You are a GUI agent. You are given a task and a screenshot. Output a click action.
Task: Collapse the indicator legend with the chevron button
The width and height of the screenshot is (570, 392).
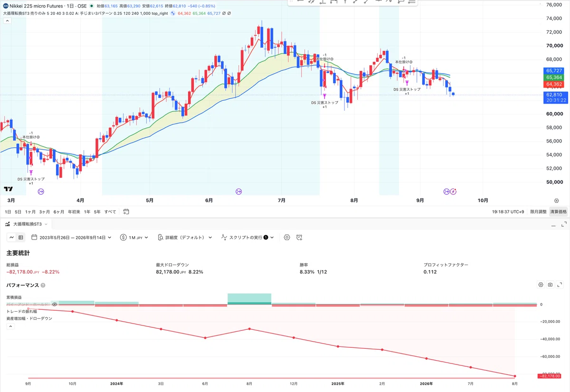tap(7, 21)
